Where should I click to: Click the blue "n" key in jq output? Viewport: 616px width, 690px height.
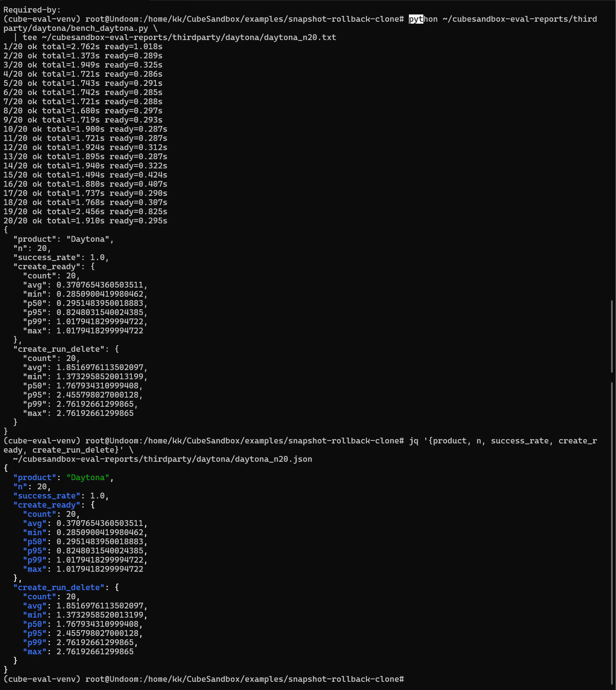[x=20, y=486]
